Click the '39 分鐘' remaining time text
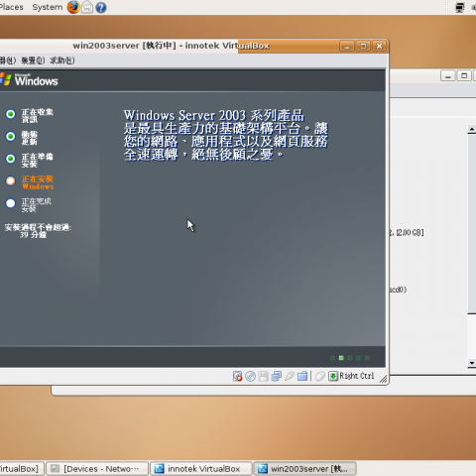 click(x=33, y=235)
